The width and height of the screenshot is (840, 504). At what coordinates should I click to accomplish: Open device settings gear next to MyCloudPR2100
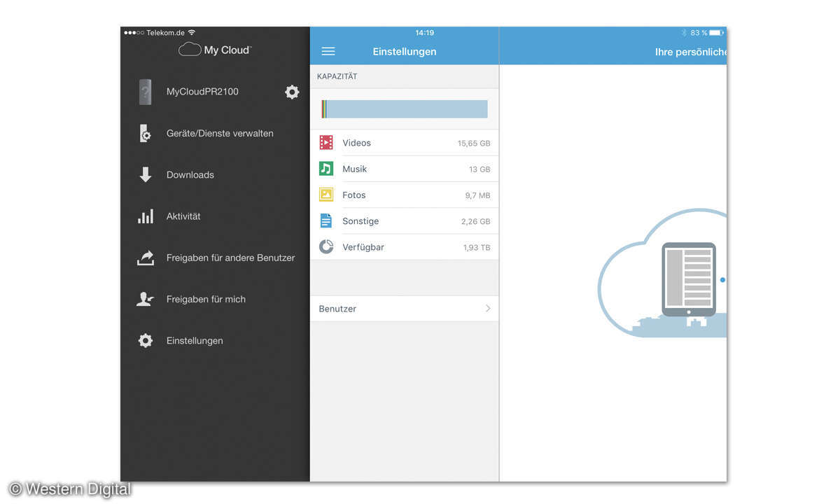tap(292, 92)
